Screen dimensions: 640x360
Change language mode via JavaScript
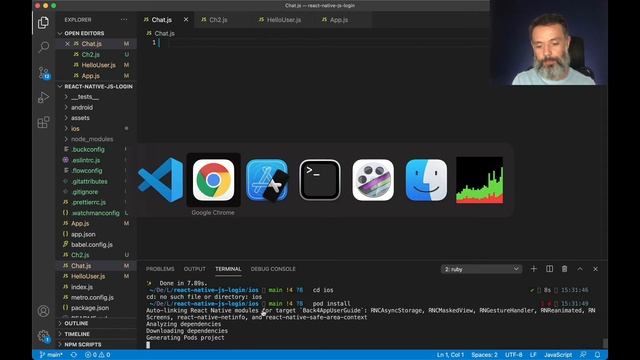pos(558,355)
